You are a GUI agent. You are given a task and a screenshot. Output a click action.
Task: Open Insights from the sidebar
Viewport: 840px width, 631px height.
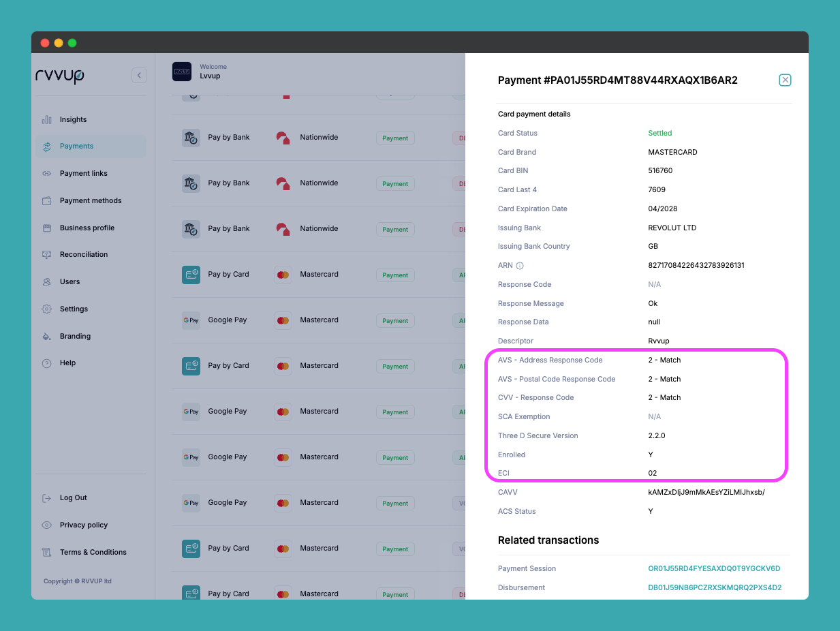click(73, 119)
